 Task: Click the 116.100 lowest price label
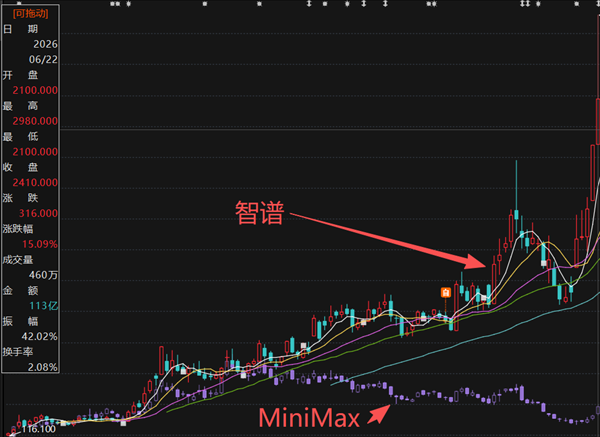point(39,429)
